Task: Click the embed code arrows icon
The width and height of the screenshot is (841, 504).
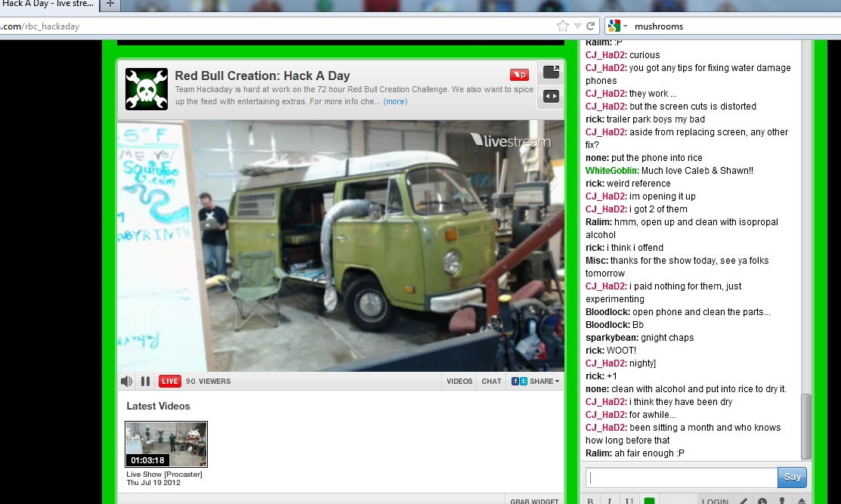Action: tap(551, 96)
